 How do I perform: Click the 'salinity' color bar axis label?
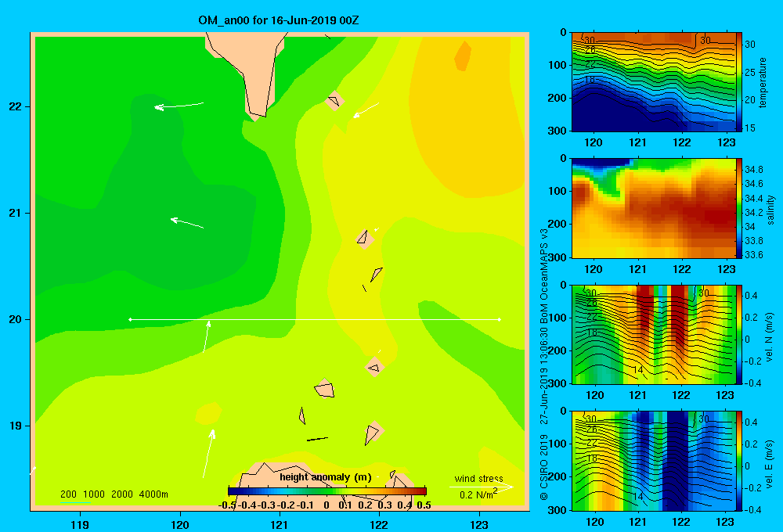click(770, 210)
